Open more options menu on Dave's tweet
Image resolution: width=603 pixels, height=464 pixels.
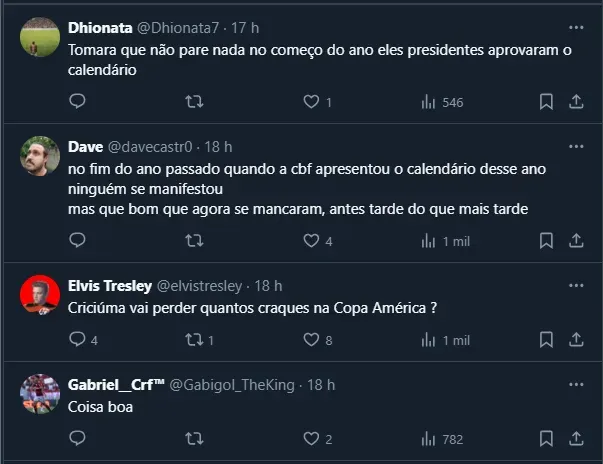point(575,146)
